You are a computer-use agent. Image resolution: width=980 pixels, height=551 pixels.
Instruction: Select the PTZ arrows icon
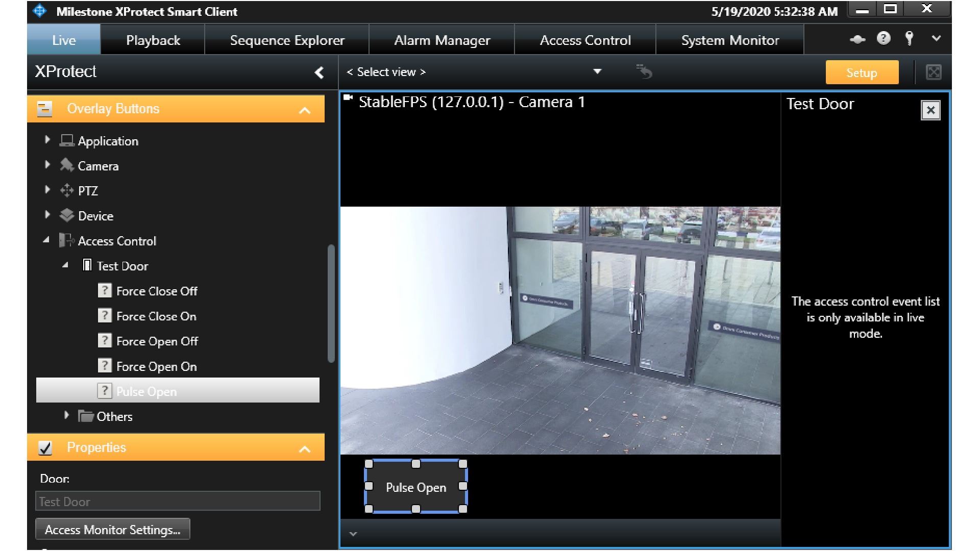click(x=67, y=190)
